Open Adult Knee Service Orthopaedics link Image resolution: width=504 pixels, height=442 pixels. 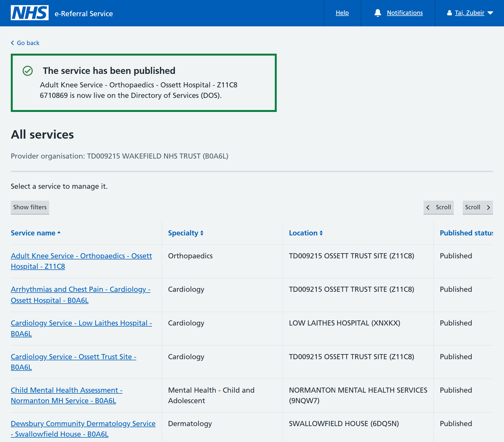click(81, 261)
